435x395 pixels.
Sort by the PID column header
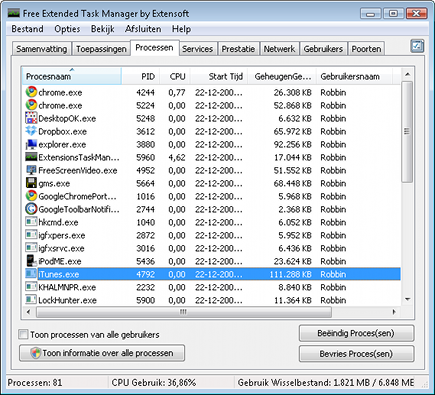[141, 76]
